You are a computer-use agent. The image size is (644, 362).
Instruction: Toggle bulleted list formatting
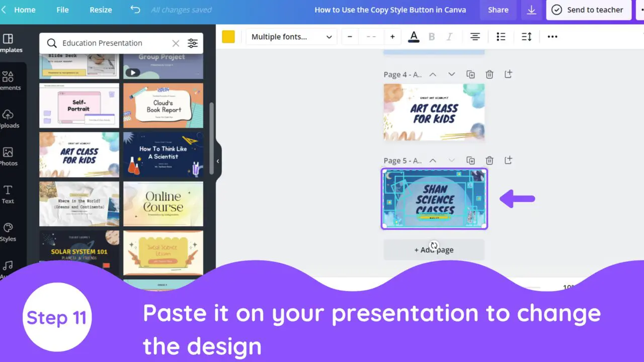tap(501, 36)
